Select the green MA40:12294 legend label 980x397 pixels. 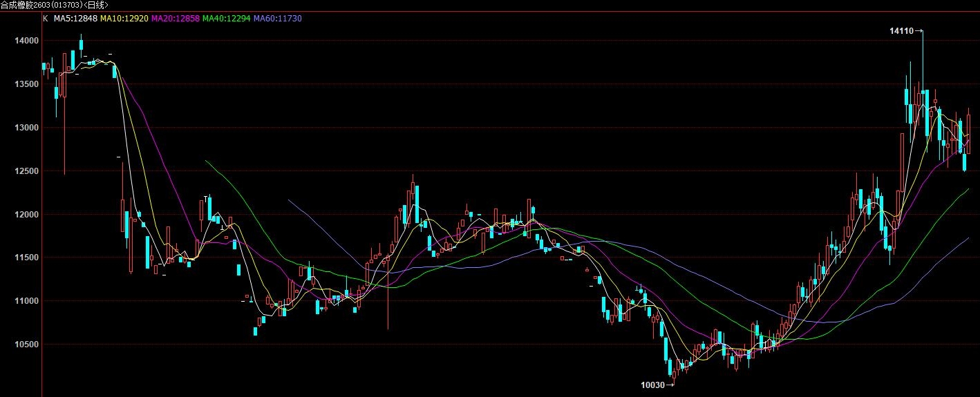226,19
